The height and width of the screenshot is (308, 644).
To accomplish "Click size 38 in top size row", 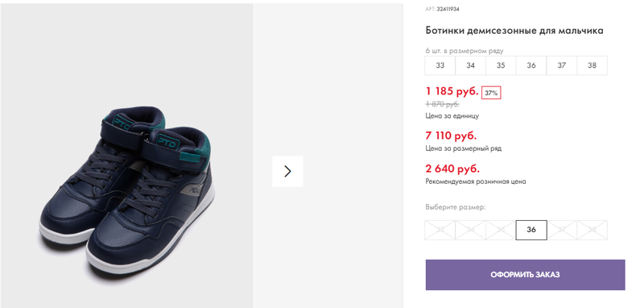I will click(x=592, y=65).
